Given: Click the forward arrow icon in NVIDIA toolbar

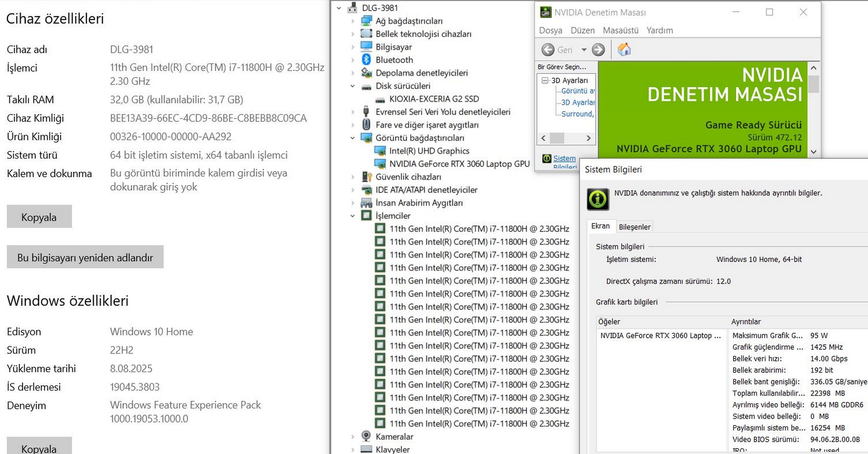Looking at the screenshot, I should (x=598, y=50).
